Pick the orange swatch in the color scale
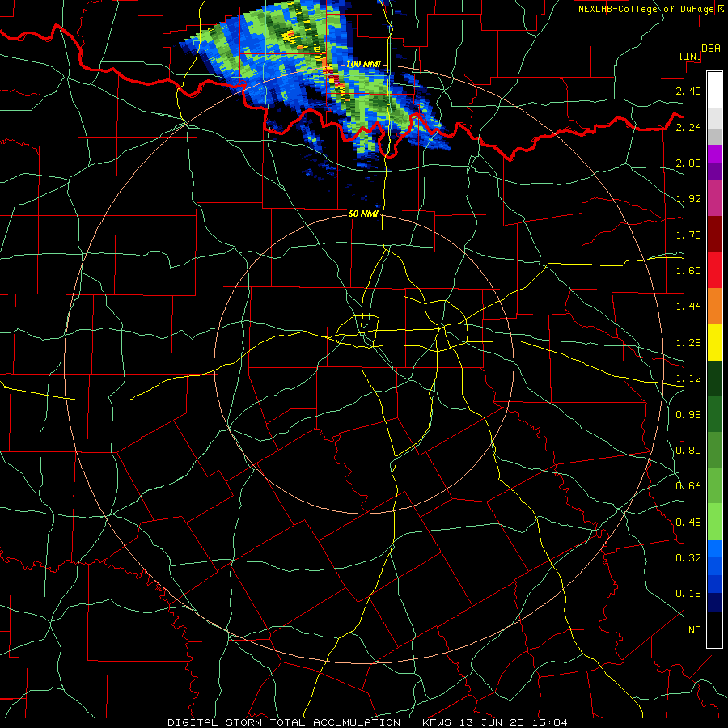Viewport: 728px width, 728px height. pyautogui.click(x=714, y=307)
